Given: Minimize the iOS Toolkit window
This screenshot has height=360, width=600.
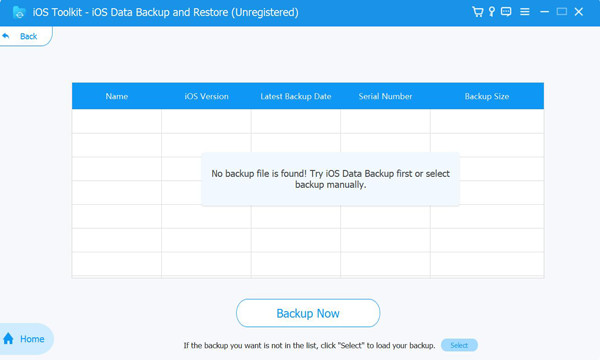Looking at the screenshot, I should [545, 12].
